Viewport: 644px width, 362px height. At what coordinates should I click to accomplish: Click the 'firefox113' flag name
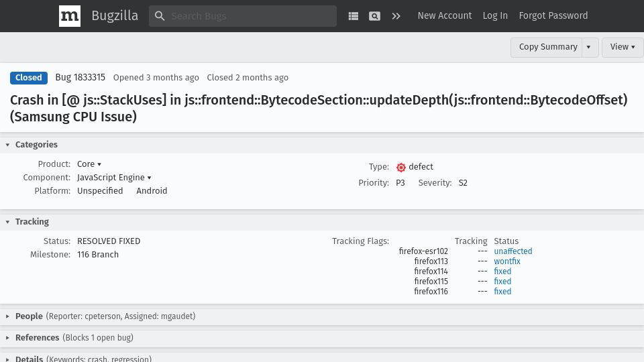click(x=431, y=261)
